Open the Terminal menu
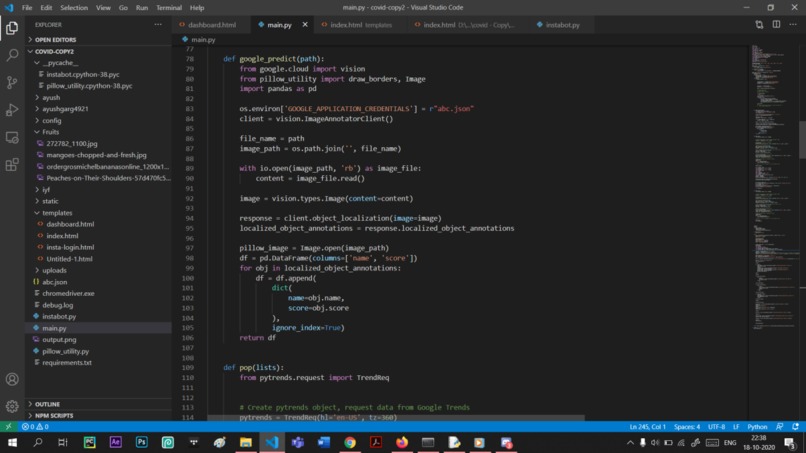 (x=169, y=8)
